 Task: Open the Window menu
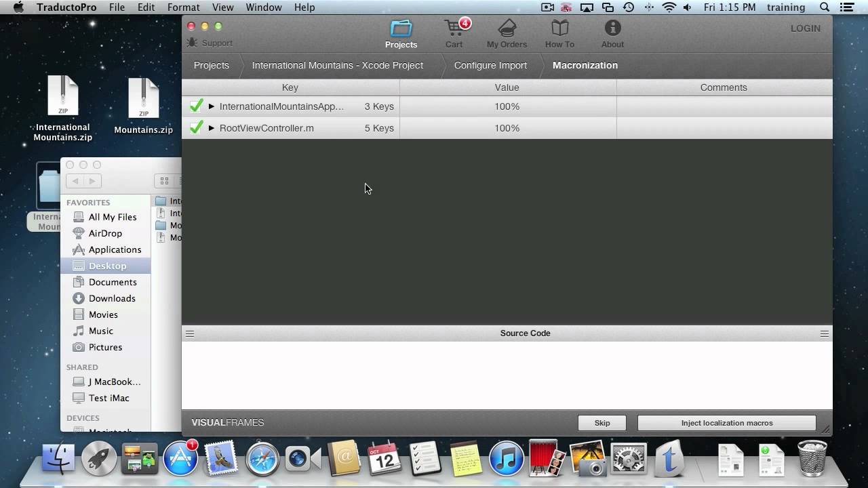click(x=264, y=7)
